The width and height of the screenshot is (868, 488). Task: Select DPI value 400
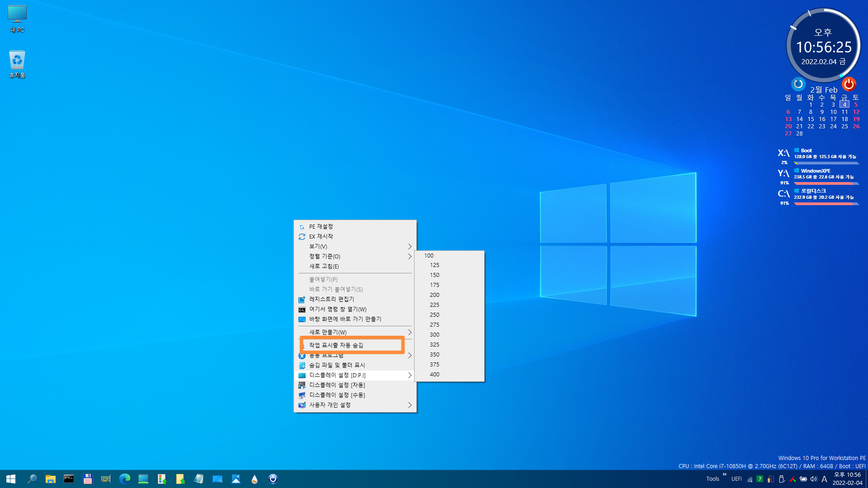point(449,375)
